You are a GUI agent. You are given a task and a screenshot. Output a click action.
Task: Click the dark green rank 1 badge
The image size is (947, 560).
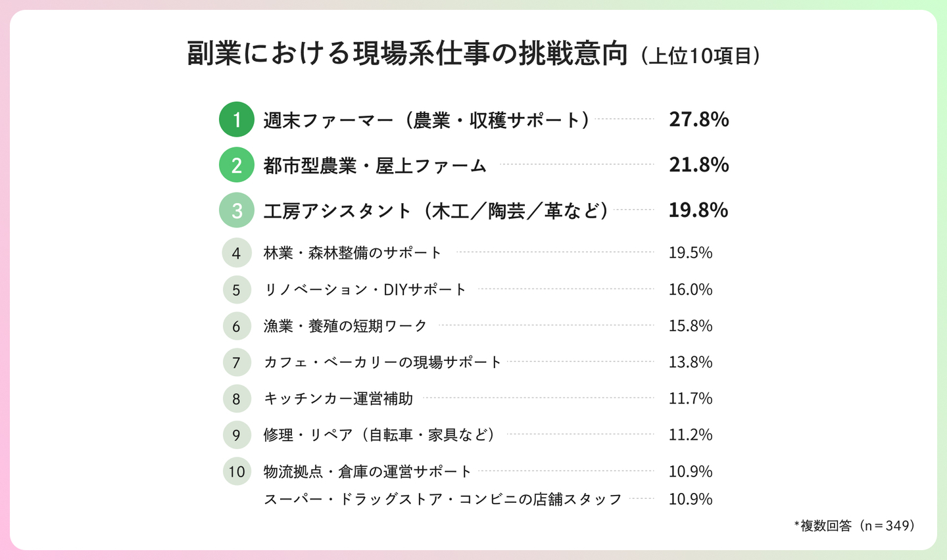click(x=237, y=120)
